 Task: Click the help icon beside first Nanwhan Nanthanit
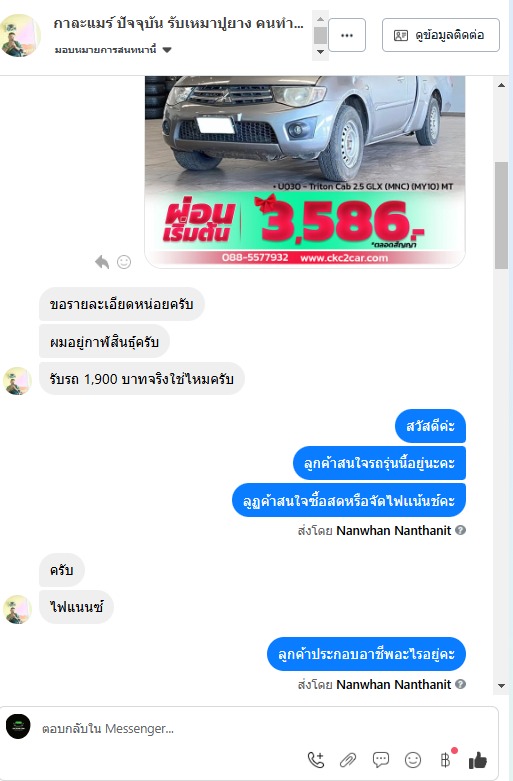pyautogui.click(x=461, y=530)
